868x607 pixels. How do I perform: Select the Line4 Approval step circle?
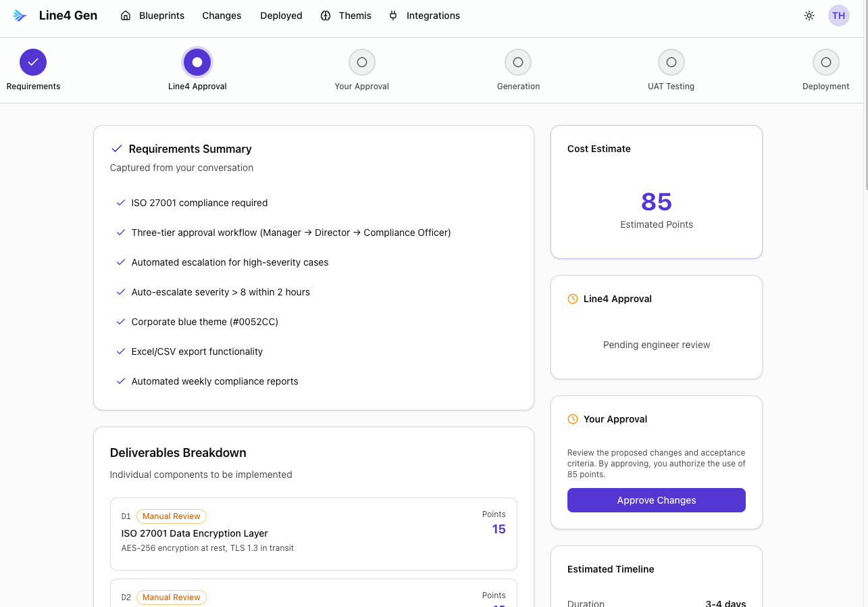pos(197,62)
